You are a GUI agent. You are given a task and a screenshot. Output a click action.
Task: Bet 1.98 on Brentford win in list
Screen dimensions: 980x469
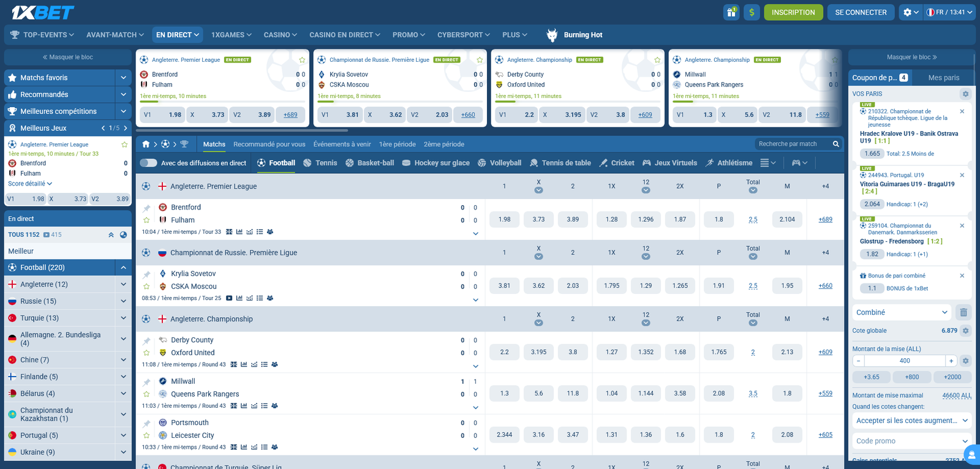coord(505,219)
